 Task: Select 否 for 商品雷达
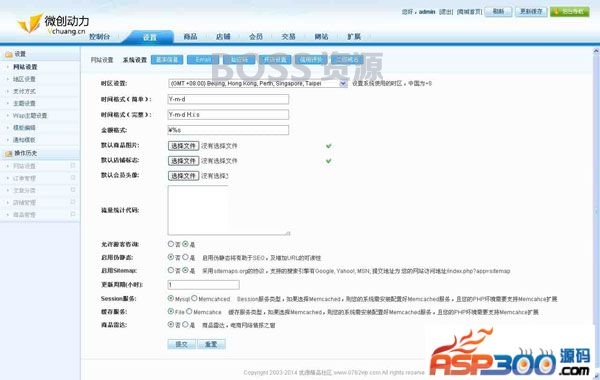171,325
